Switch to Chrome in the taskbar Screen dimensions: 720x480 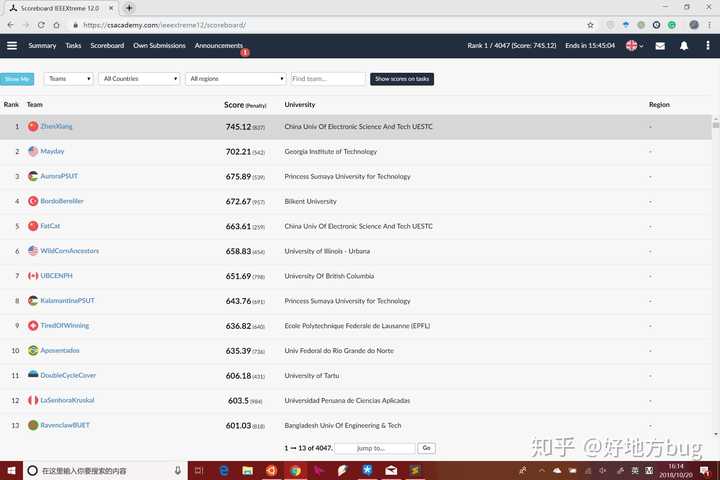(x=295, y=470)
